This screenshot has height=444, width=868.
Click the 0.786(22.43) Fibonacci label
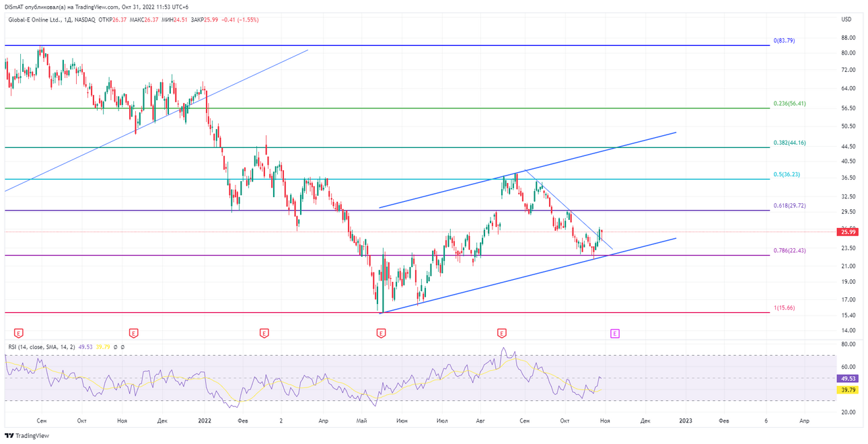(789, 250)
